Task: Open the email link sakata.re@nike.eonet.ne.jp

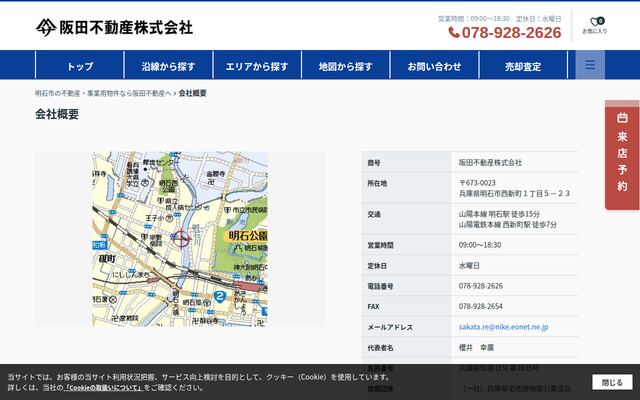Action: [x=503, y=327]
